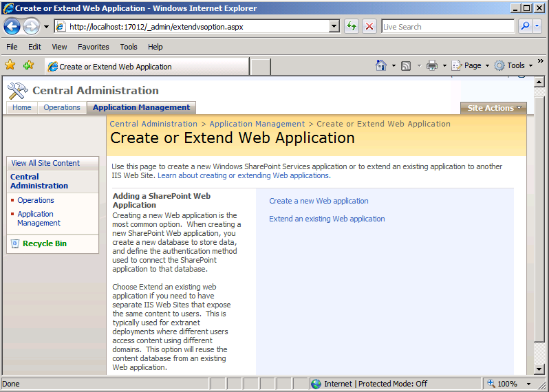Open the Recycle Bin link
This screenshot has height=392, width=549.
click(45, 243)
